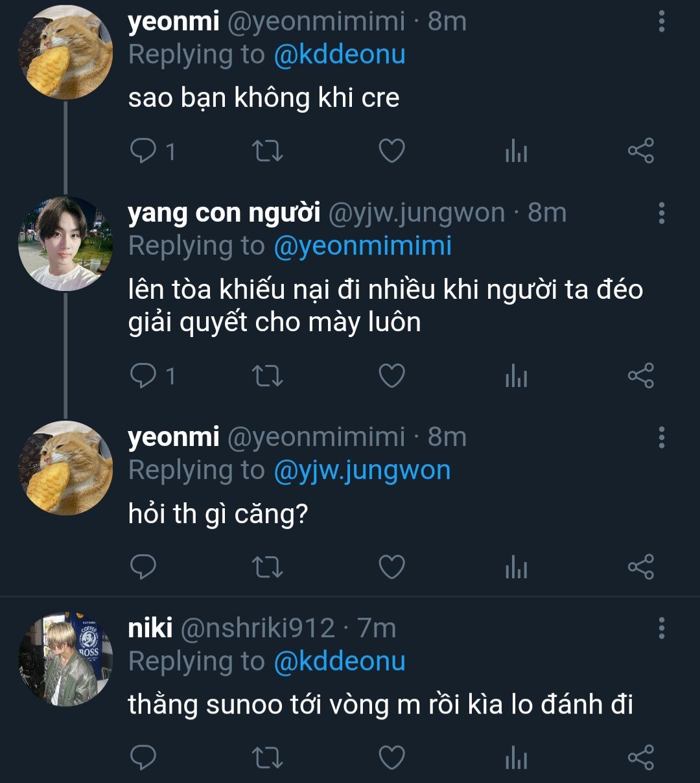This screenshot has height=783, width=700.
Task: View analytics for yang con người's tweet
Action: [516, 376]
